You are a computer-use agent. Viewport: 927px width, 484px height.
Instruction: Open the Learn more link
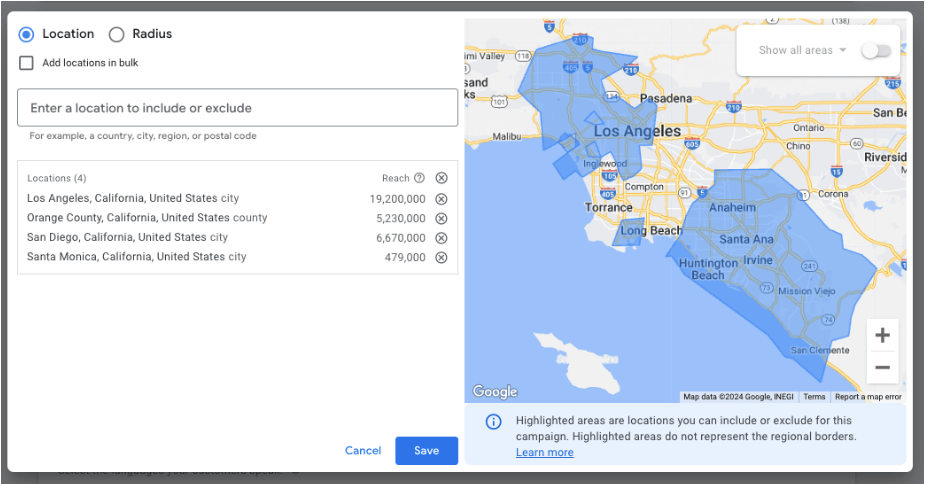[x=544, y=452]
